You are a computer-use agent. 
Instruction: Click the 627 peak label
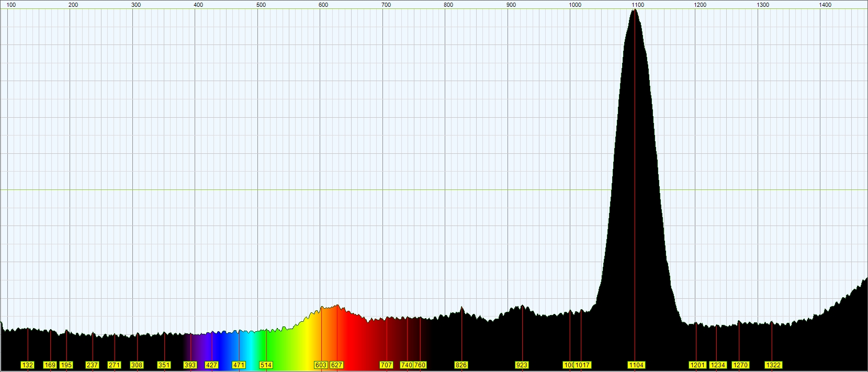click(336, 365)
